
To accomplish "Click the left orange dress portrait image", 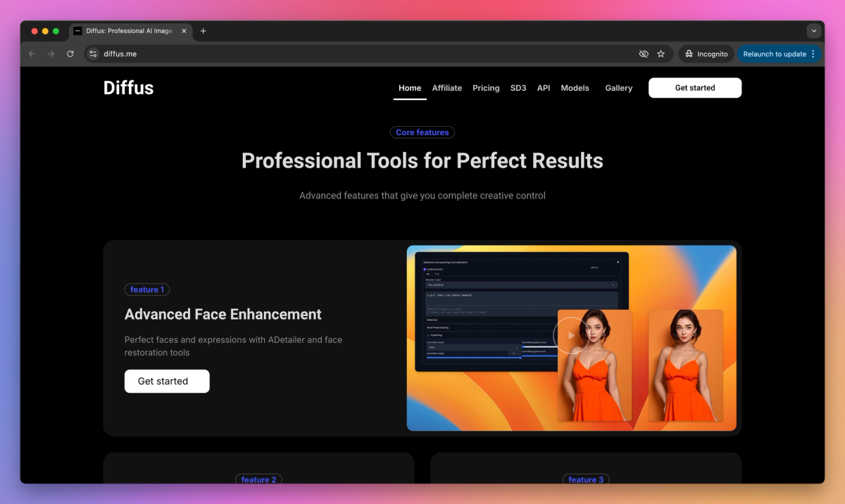I will pos(595,365).
